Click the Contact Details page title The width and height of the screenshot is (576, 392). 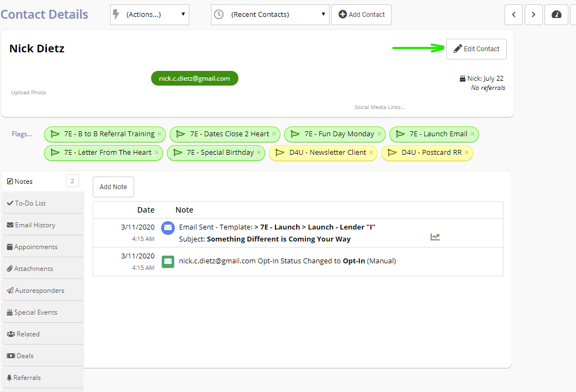tap(44, 14)
